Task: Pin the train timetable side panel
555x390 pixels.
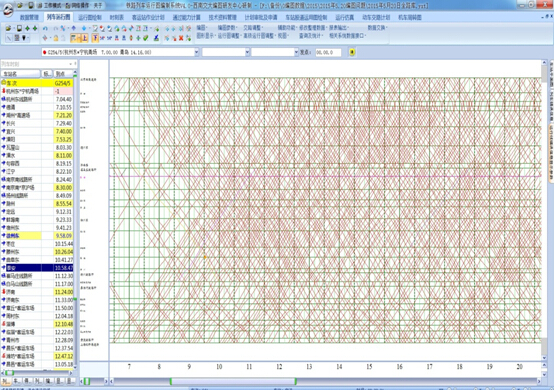Action: 75,64
